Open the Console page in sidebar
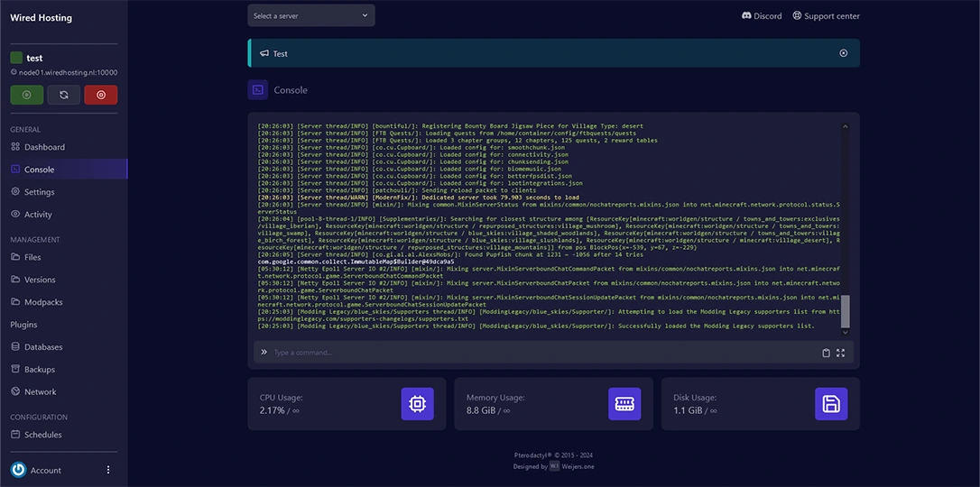Viewport: 980px width, 487px height. coord(64,170)
